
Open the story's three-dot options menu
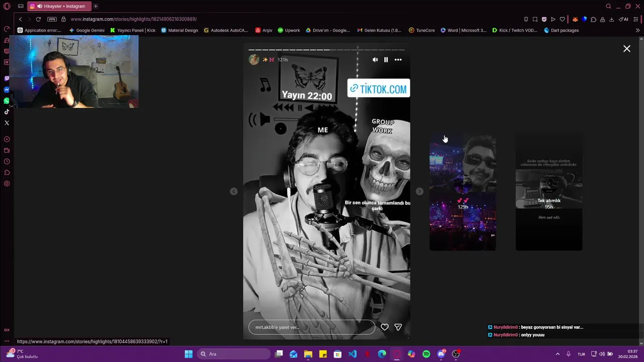pyautogui.click(x=398, y=59)
